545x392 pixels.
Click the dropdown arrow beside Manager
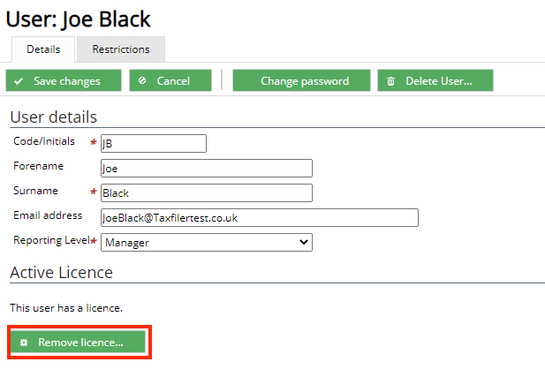(304, 242)
